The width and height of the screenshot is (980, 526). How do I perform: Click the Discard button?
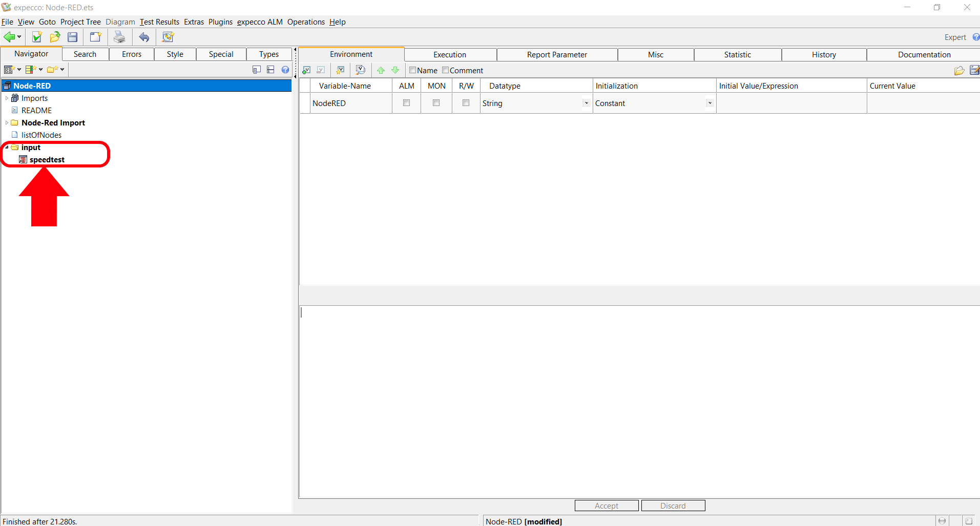673,506
